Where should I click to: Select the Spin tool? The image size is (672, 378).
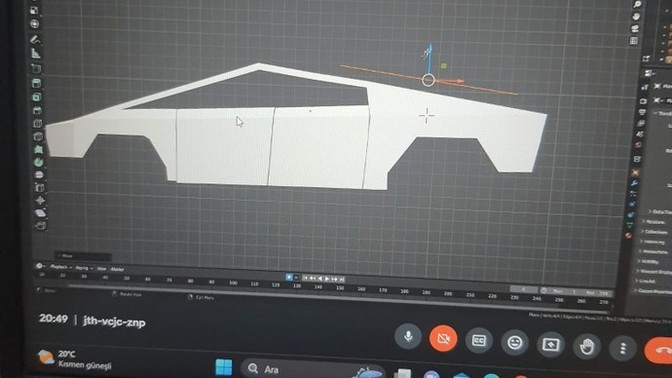click(39, 162)
